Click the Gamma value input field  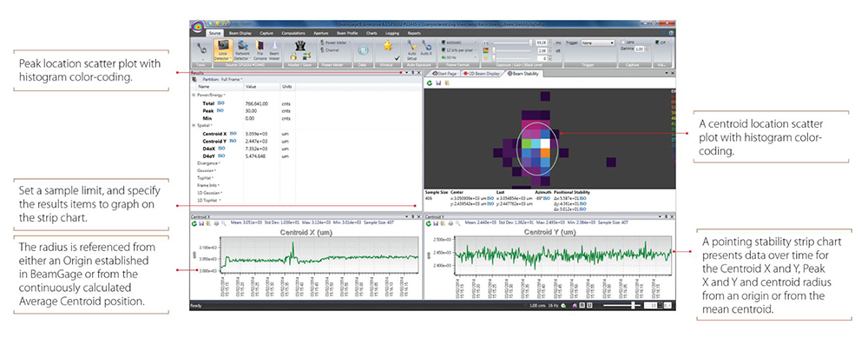(639, 49)
